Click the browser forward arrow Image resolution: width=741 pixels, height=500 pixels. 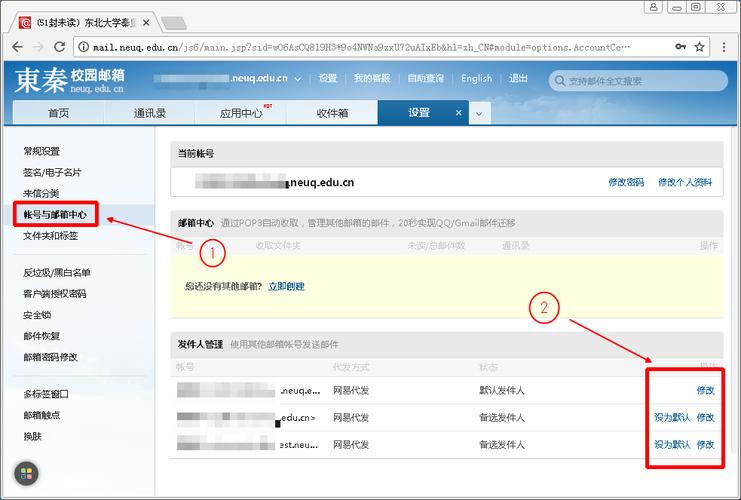pos(38,47)
